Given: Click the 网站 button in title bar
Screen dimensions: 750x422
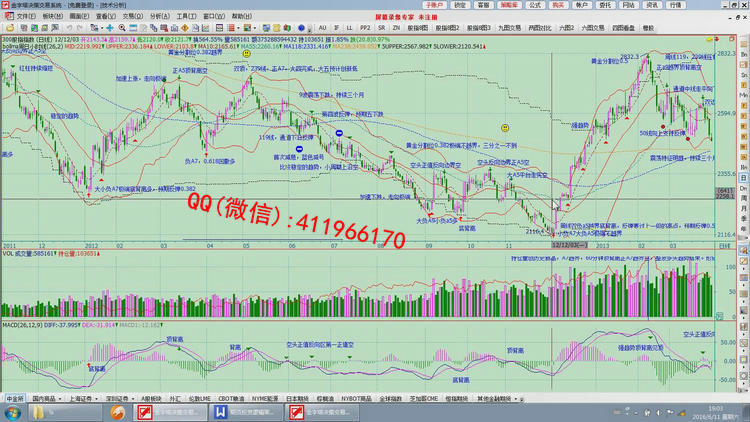Looking at the screenshot, I should click(628, 5).
